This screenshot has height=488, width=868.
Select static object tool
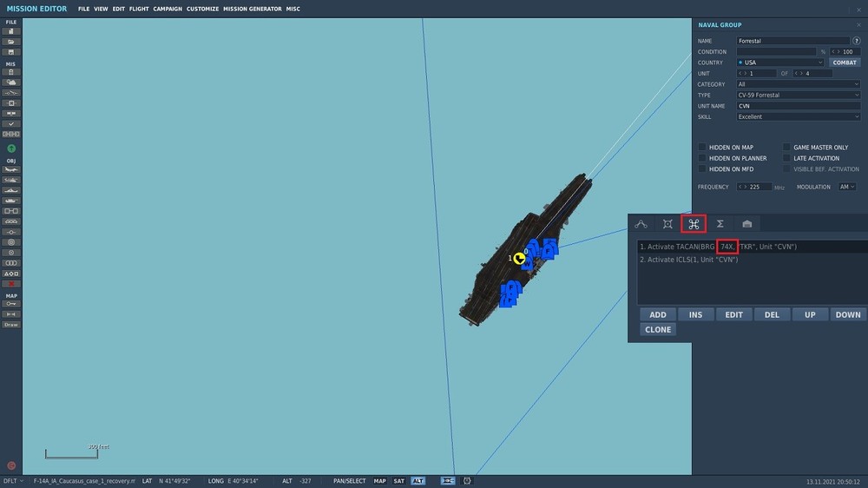tap(11, 211)
